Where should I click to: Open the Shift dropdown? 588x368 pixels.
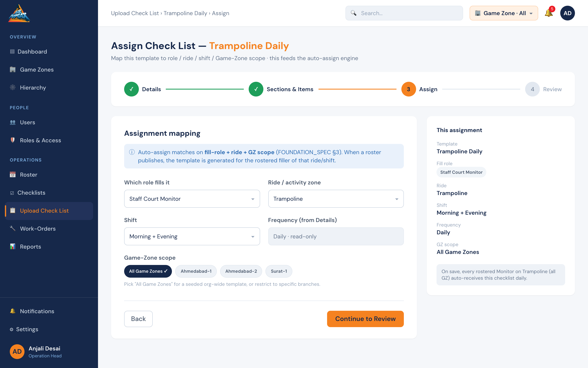pos(192,236)
